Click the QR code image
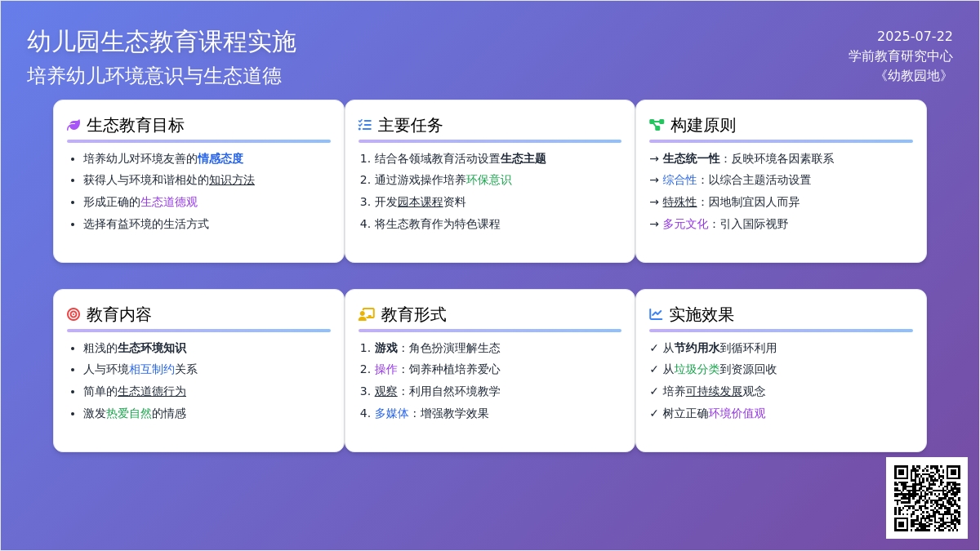The width and height of the screenshot is (980, 551). 927,498
